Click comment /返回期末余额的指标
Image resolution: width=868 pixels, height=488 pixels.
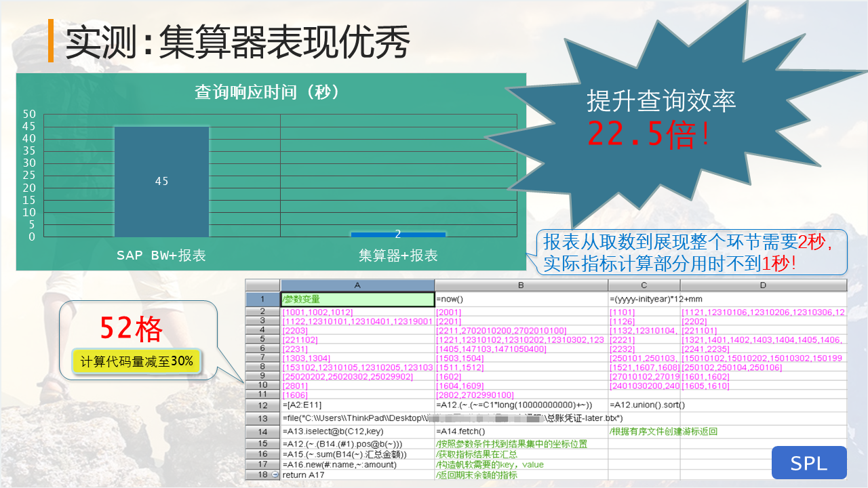476,475
